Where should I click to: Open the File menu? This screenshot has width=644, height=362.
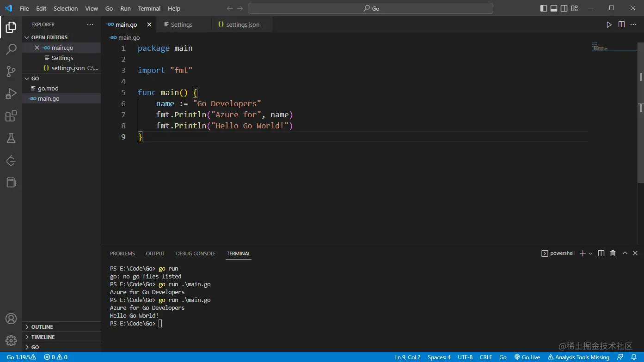coord(24,8)
